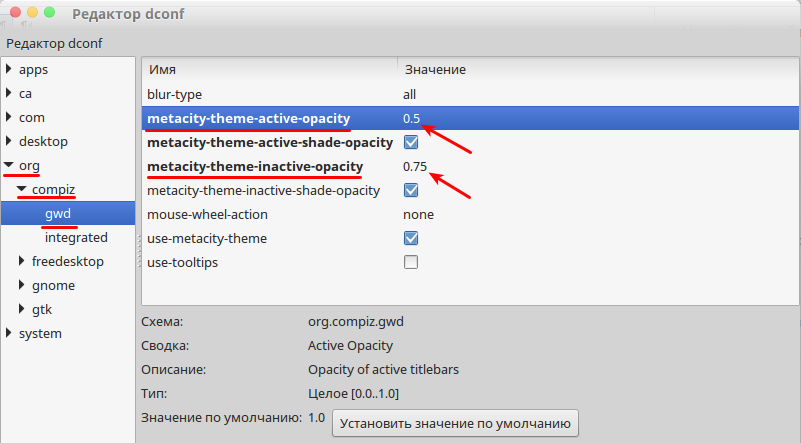Viewport: 801px width, 443px height.
Task: Enable the use-tooltips checkbox
Action: [411, 262]
